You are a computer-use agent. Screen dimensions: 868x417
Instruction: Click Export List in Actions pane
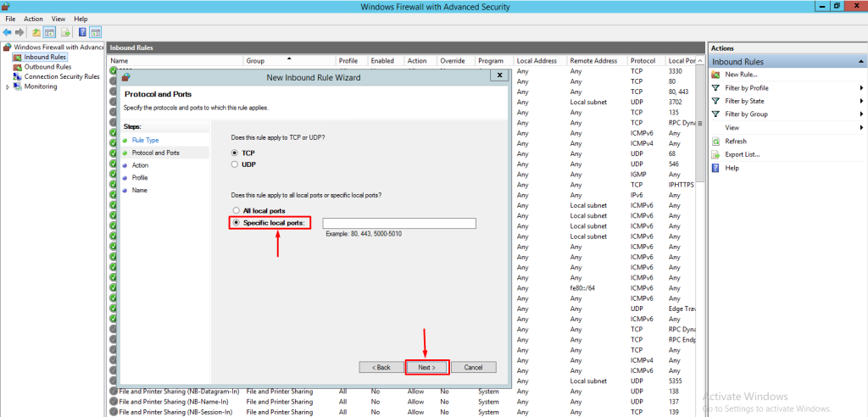tap(742, 154)
